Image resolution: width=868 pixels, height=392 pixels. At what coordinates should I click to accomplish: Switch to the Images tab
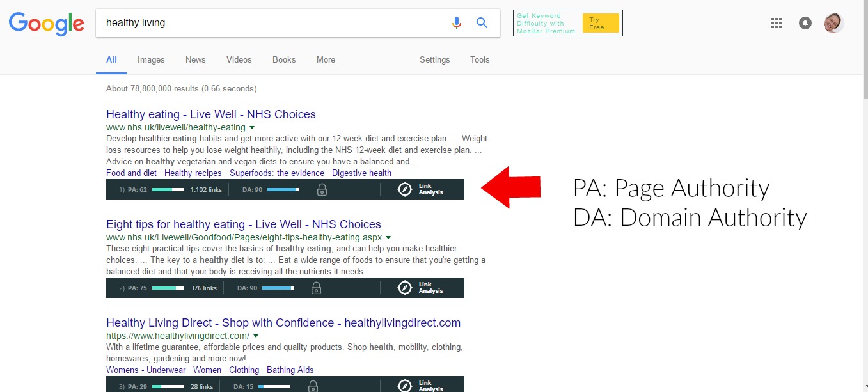(151, 60)
